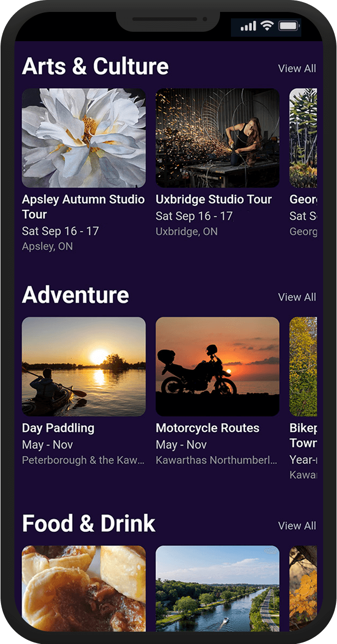Screen dimensions: 337x644
Task: Tap the Adventure section heading
Action: click(x=75, y=295)
